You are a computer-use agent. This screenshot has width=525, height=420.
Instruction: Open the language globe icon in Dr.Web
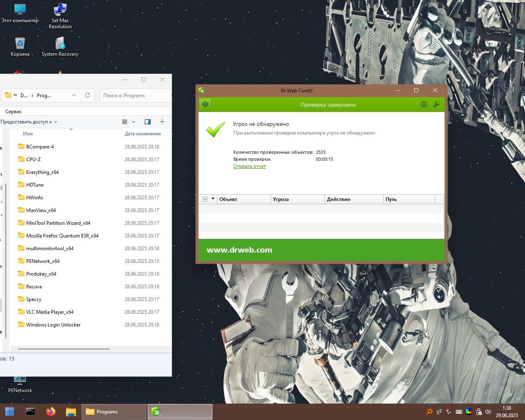coord(424,105)
